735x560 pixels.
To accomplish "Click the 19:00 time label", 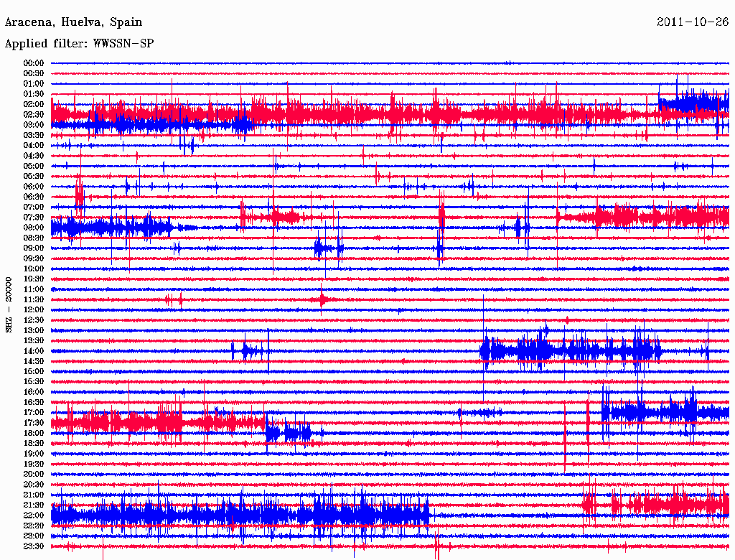I will [33, 454].
